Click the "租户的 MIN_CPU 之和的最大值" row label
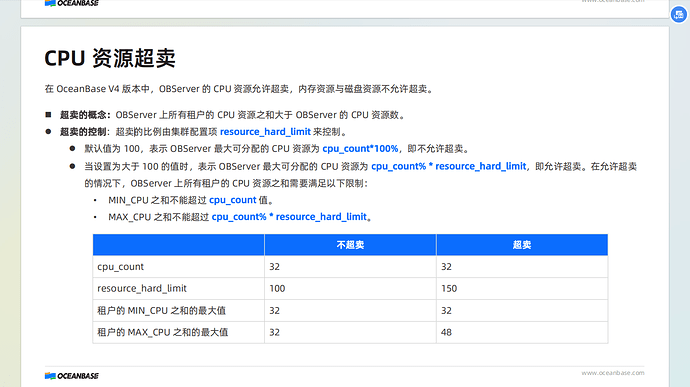The image size is (690, 387). click(161, 310)
